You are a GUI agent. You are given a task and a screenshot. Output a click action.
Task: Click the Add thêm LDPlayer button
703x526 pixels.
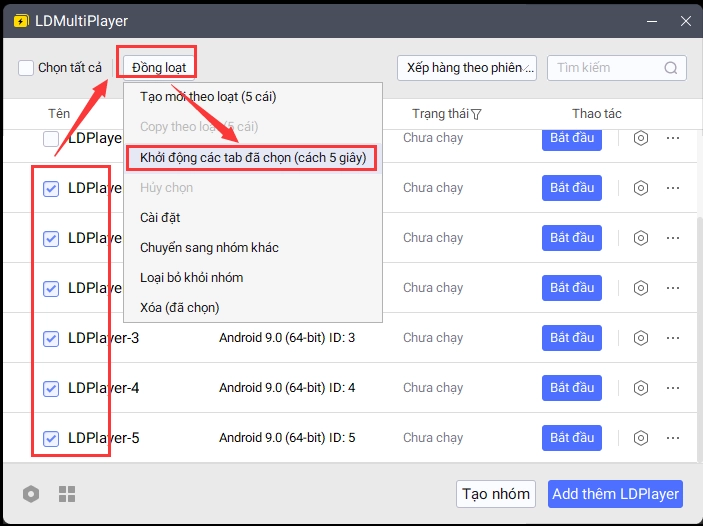click(616, 494)
